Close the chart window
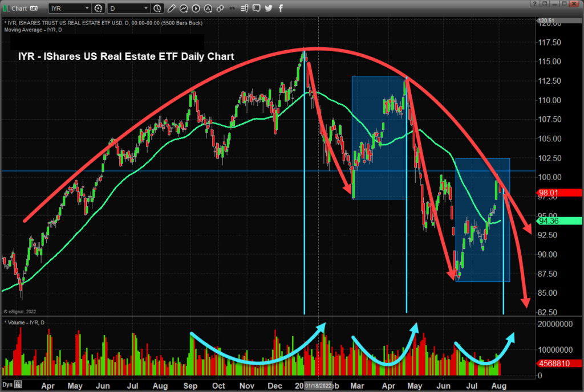Screen dimensions: 584x392 575,4
